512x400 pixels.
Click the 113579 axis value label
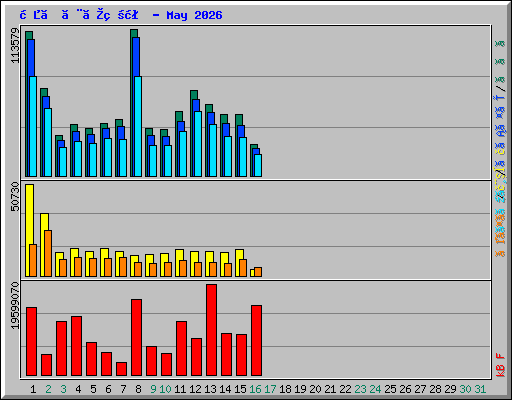tap(15, 45)
